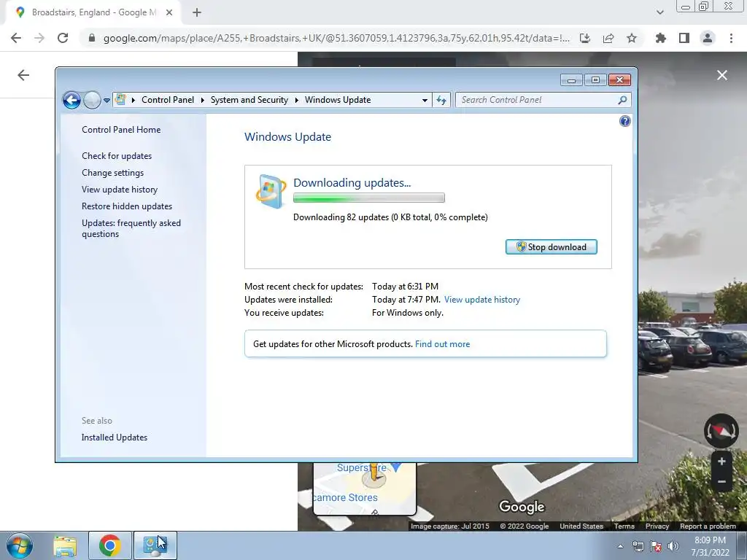Bookmark this page with star
Image resolution: width=747 pixels, height=560 pixels.
632,38
